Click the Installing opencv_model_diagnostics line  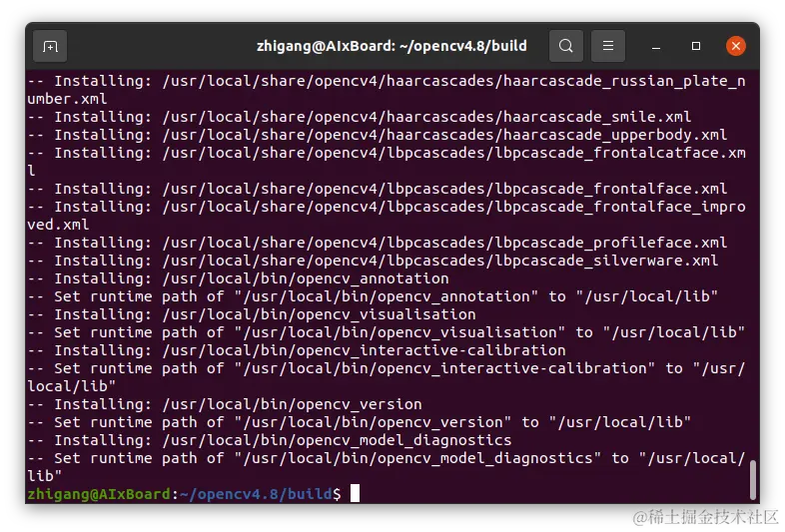point(270,441)
